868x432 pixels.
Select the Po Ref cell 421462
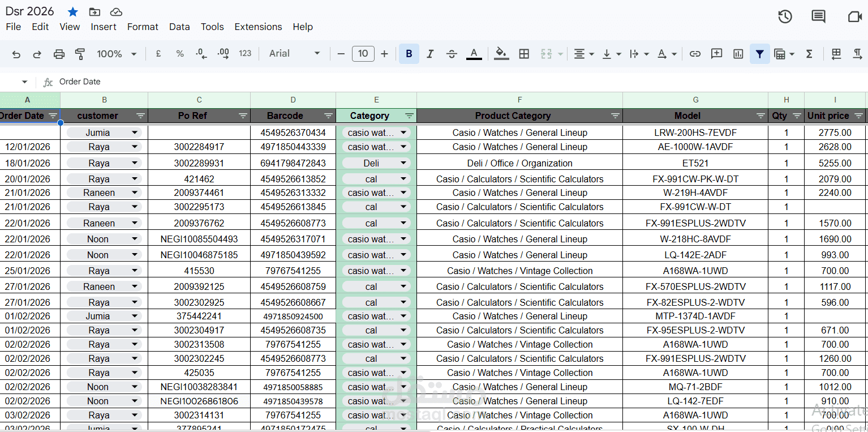(x=199, y=179)
